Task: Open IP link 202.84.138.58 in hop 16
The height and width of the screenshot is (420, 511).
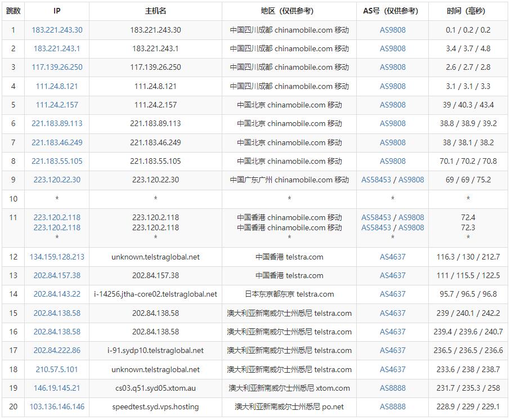Action: tap(57, 332)
